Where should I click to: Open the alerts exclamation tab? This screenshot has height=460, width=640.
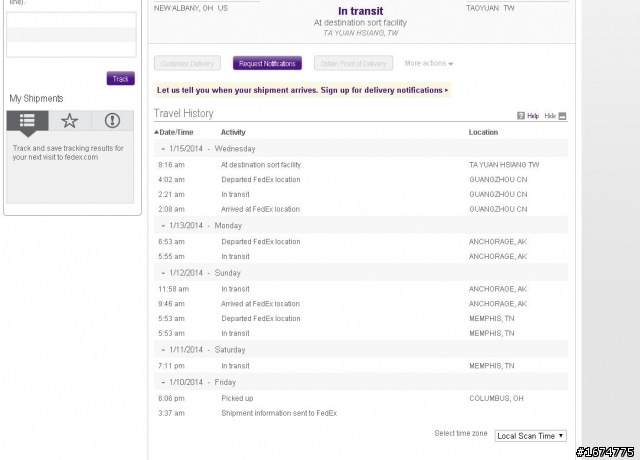pos(112,121)
